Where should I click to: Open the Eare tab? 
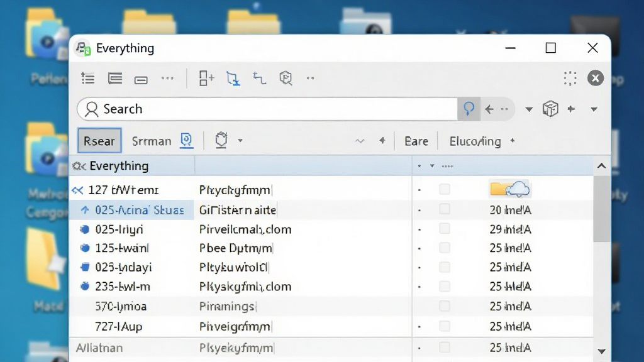pos(416,141)
